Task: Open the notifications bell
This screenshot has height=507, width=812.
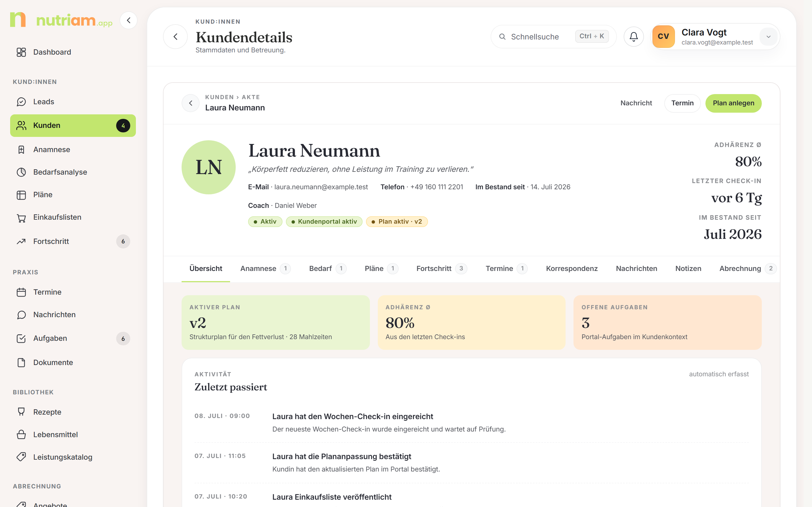Action: [x=634, y=37]
